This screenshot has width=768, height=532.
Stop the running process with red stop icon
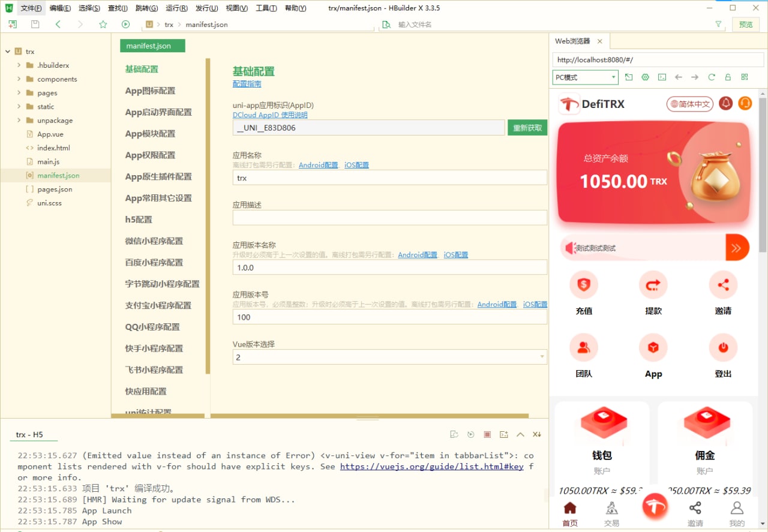click(x=487, y=434)
